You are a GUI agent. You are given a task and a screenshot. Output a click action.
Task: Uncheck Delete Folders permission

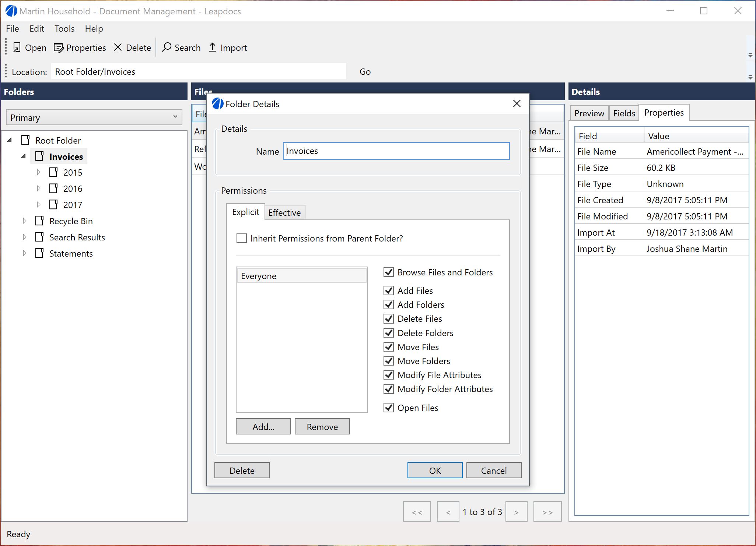pos(389,333)
